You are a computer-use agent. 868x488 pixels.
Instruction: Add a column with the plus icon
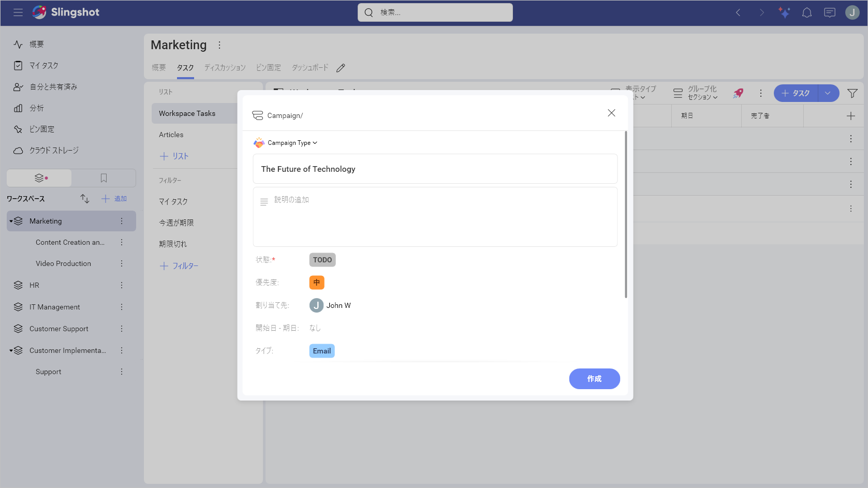(851, 116)
